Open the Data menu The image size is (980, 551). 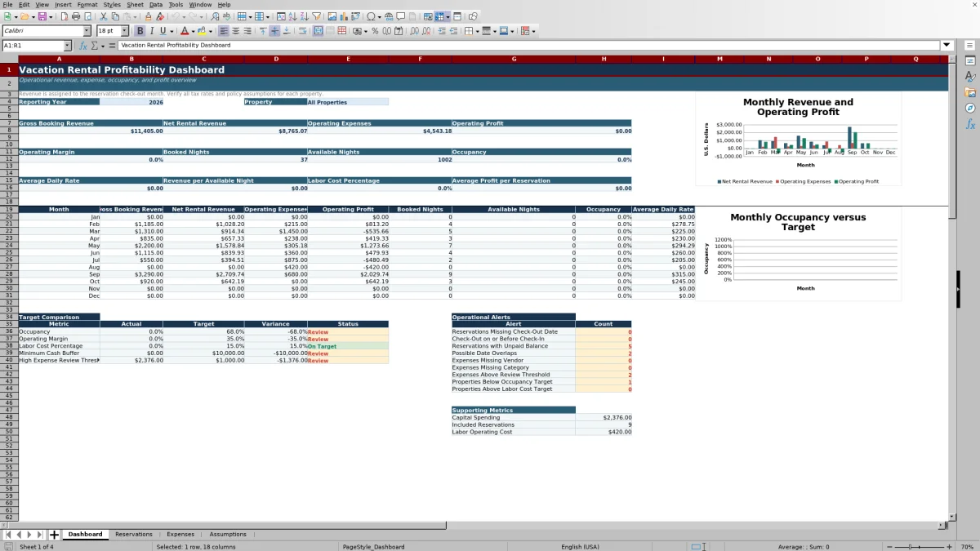pyautogui.click(x=156, y=4)
